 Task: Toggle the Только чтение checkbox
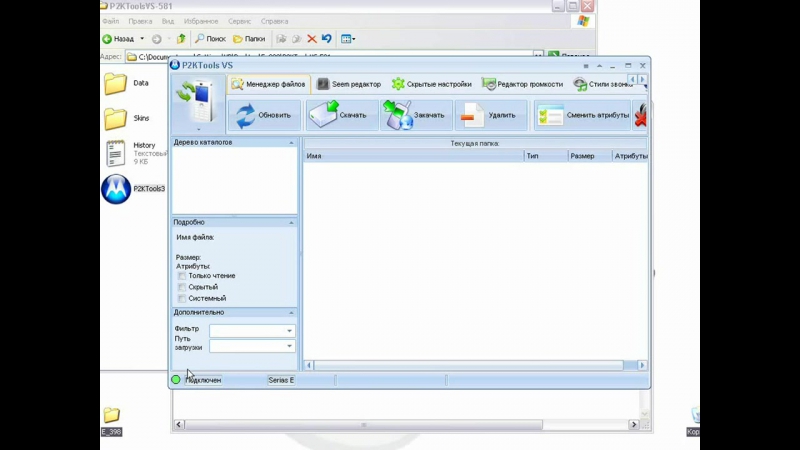(182, 276)
